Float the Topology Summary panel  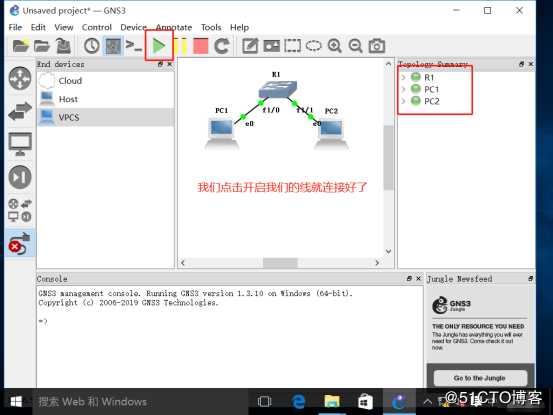pyautogui.click(x=522, y=64)
